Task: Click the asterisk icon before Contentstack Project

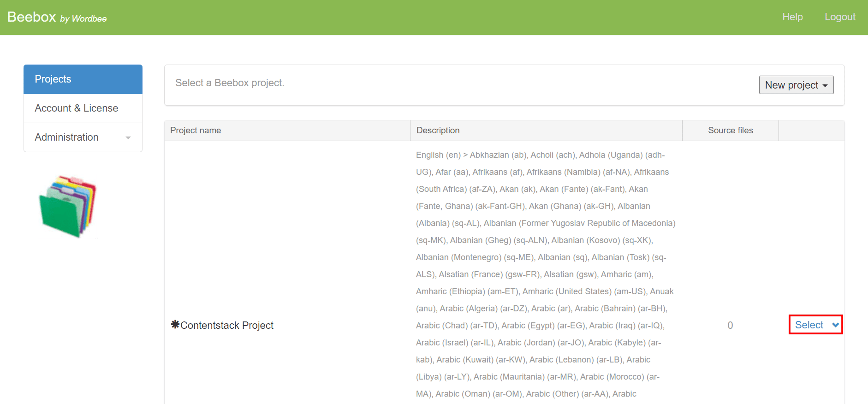Action: point(175,324)
